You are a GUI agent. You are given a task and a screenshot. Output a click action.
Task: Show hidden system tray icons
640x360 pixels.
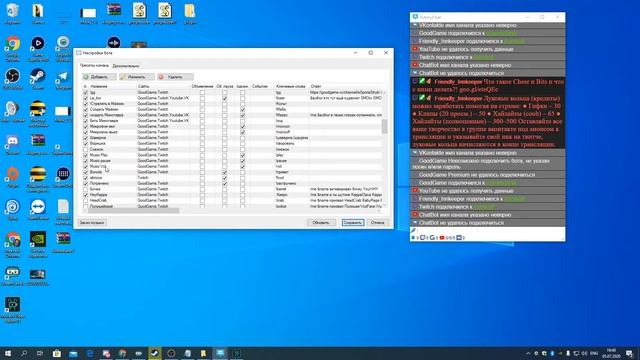coord(528,353)
